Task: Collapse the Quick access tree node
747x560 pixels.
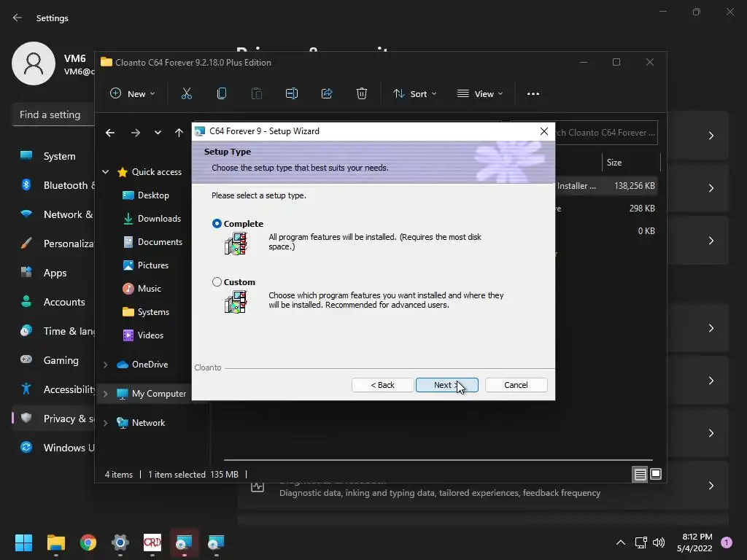Action: pos(105,172)
